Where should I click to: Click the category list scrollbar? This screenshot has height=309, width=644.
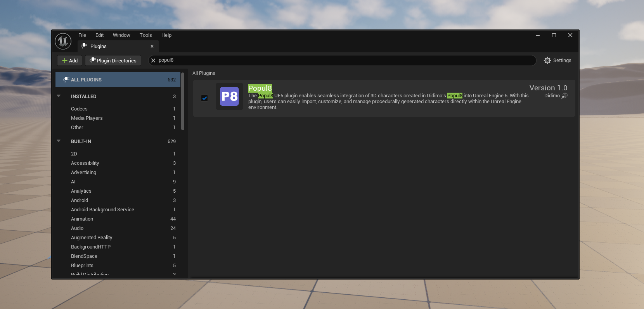tap(183, 102)
